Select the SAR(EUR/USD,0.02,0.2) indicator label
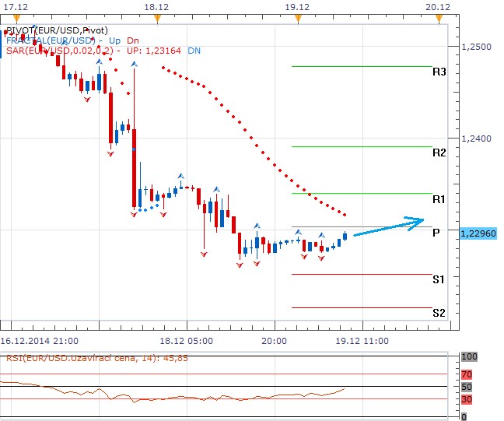504x421 pixels. tap(59, 50)
